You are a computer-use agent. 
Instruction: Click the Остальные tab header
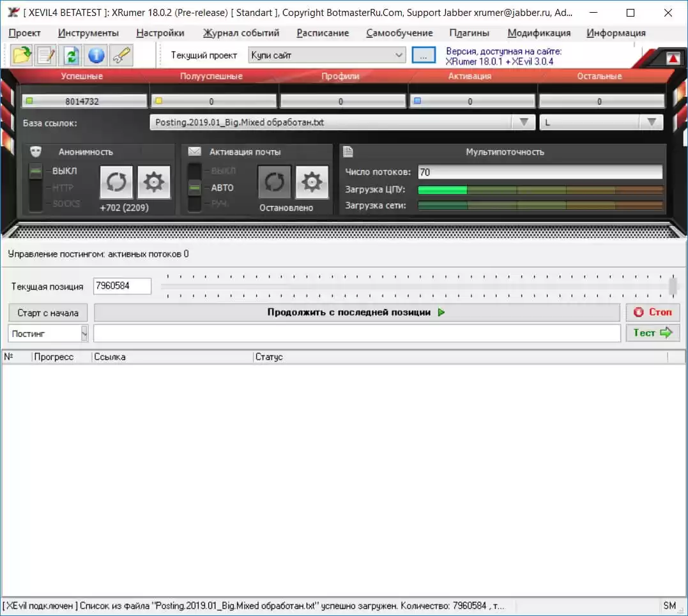(599, 76)
